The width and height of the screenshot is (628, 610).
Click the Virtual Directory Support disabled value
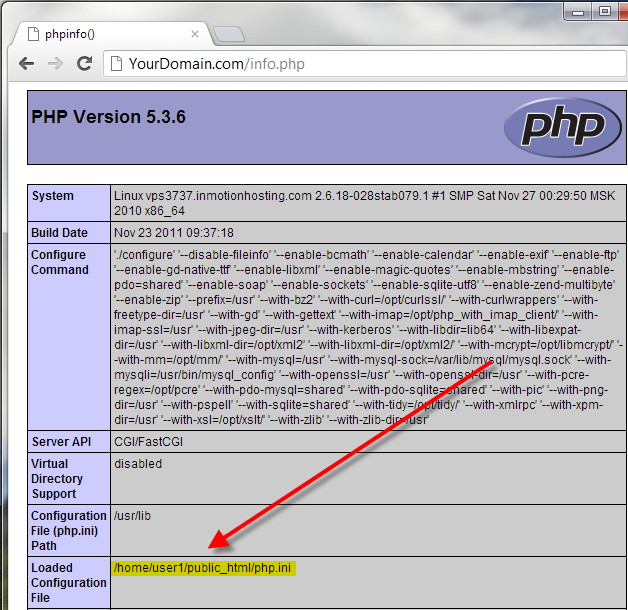coord(138,464)
